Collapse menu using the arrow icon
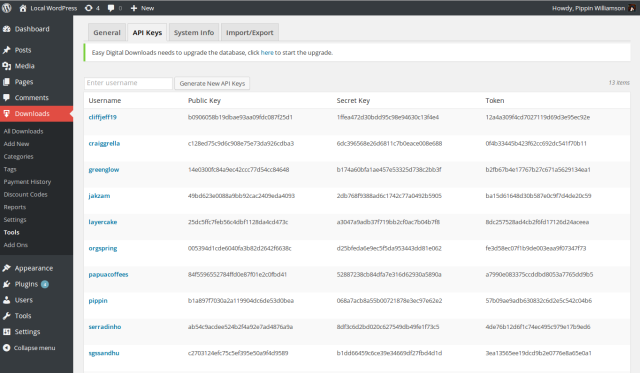Screen dimensions: 640x373 click(x=7, y=348)
